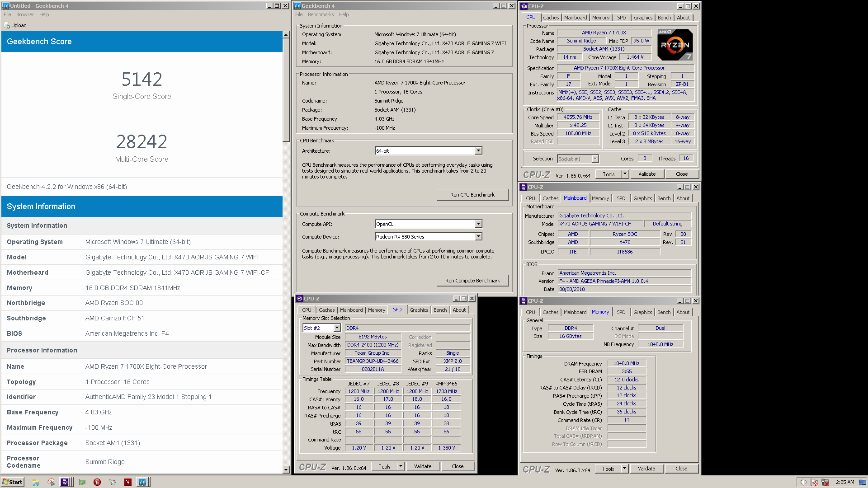
Task: Click the Serial Number 0202B11A field
Action: 373,369
